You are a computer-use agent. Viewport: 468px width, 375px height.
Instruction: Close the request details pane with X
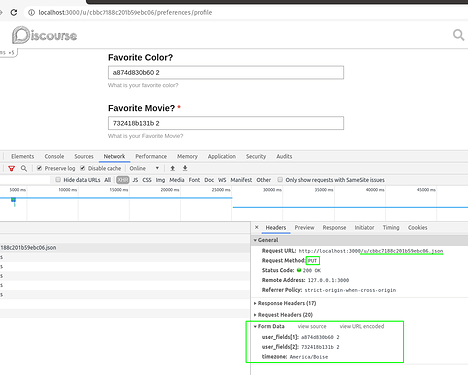pos(257,227)
